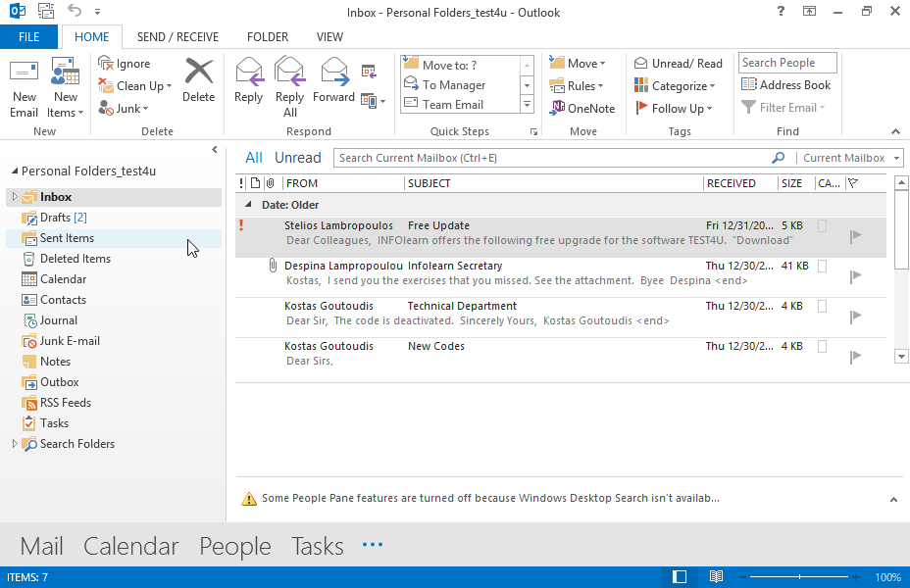
Task: Collapse the 'Date: Older' group
Action: click(x=248, y=205)
